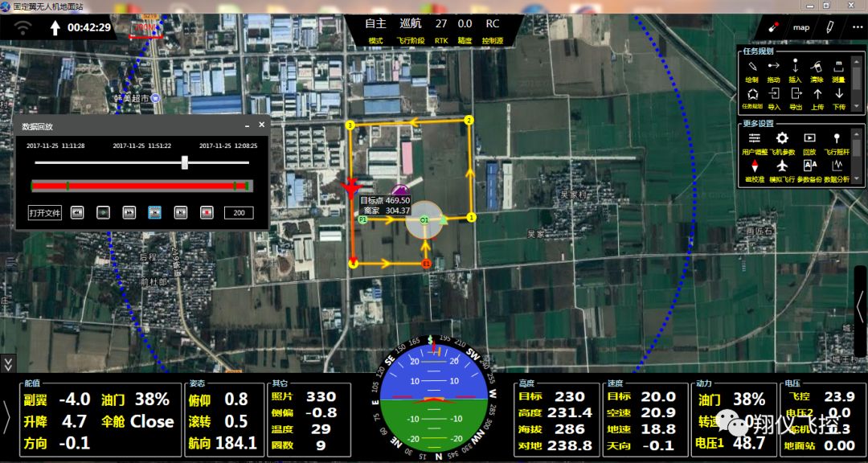Launch 模拟飞行 airplane simulation icon
This screenshot has height=463, width=868.
(781, 166)
